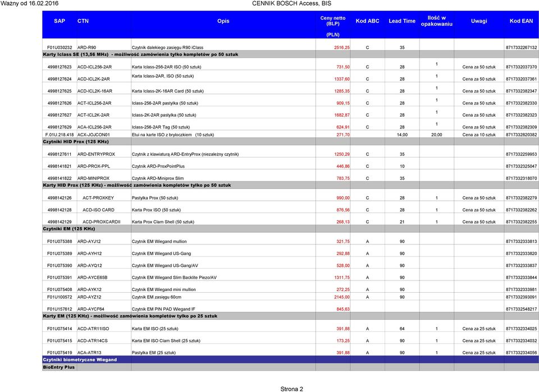Select cell ARD-ENTRYPROX
Image resolution: width=539 pixels, height=392 pixels.
click(96, 154)
